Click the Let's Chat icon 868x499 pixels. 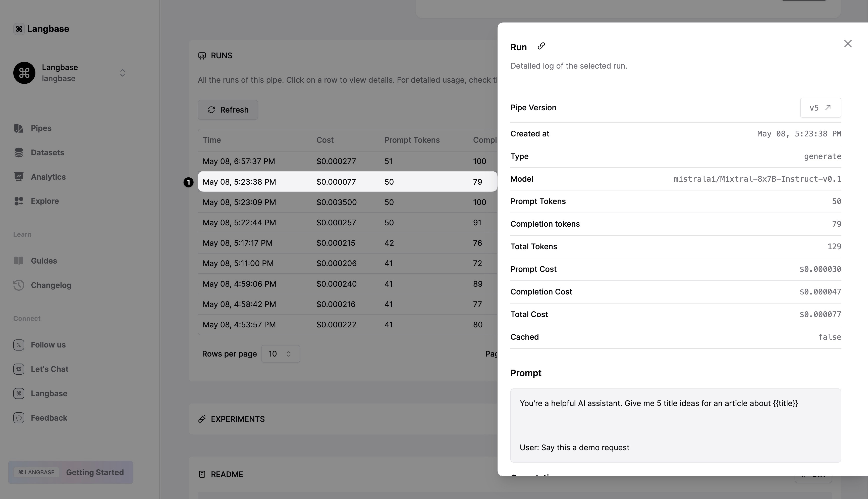click(x=19, y=369)
